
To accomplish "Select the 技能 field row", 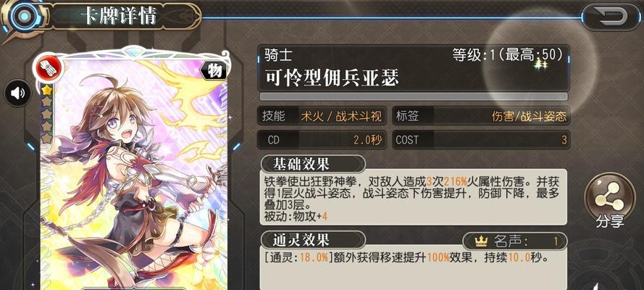I will (x=322, y=116).
